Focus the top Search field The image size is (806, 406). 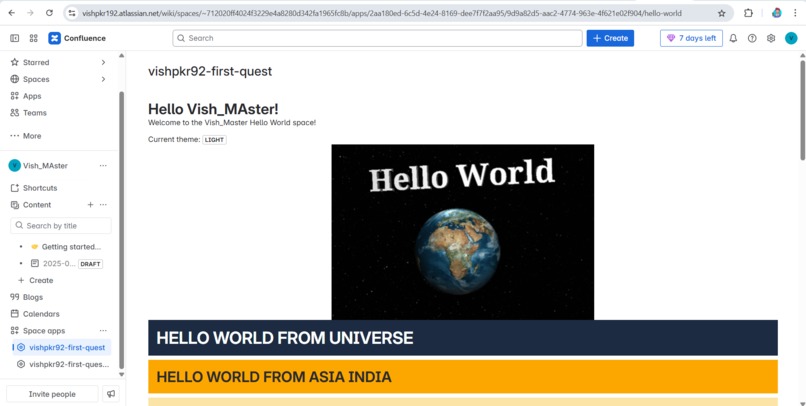tap(377, 38)
